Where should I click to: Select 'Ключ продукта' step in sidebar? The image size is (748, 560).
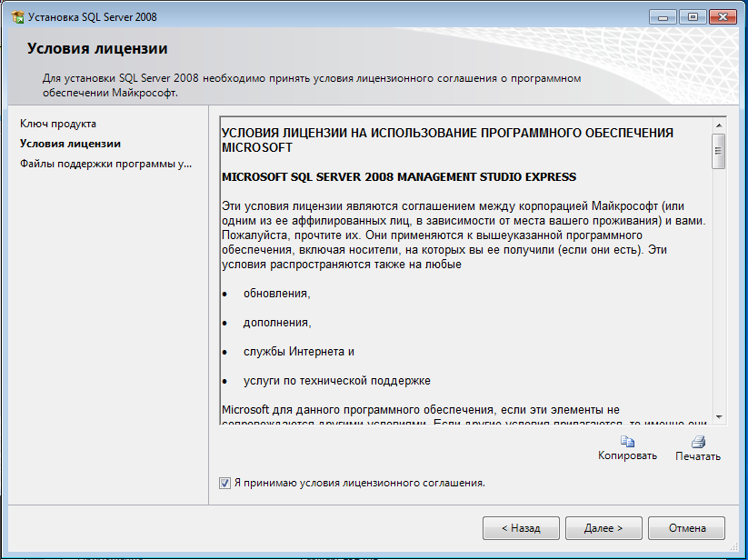(58, 124)
